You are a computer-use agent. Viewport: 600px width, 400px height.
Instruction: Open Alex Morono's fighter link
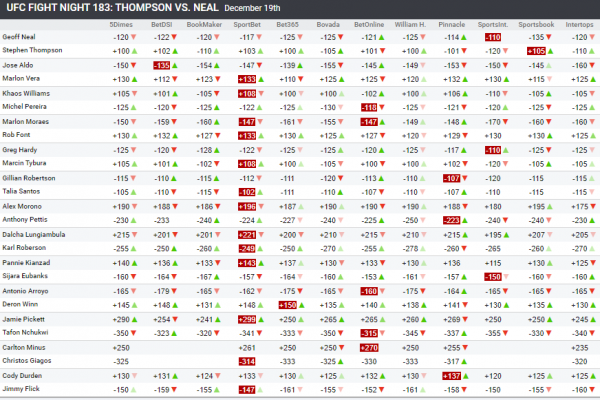pyautogui.click(x=22, y=206)
